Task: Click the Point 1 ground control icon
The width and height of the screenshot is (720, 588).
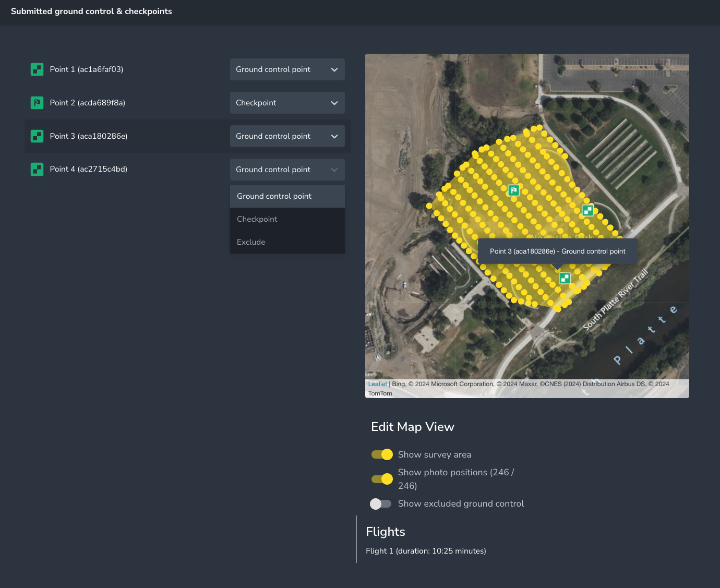Action: coord(37,69)
